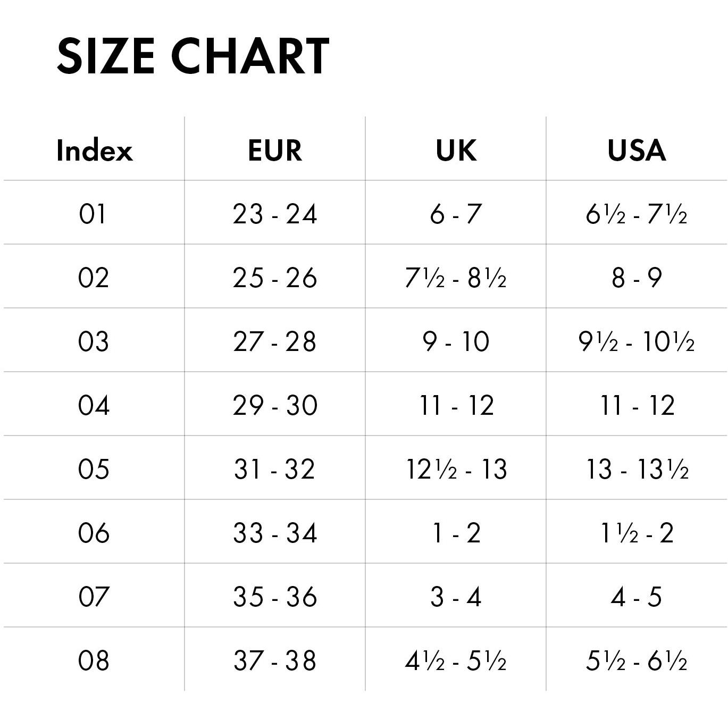Click USA size 8 - 9 cell
This screenshot has width=728, height=728.
coord(637,278)
